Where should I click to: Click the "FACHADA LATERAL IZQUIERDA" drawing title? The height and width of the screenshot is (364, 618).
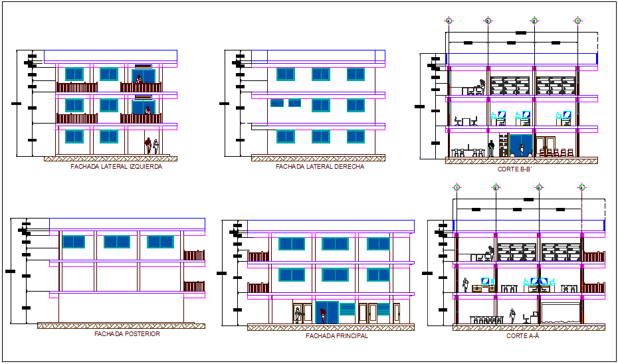[116, 167]
